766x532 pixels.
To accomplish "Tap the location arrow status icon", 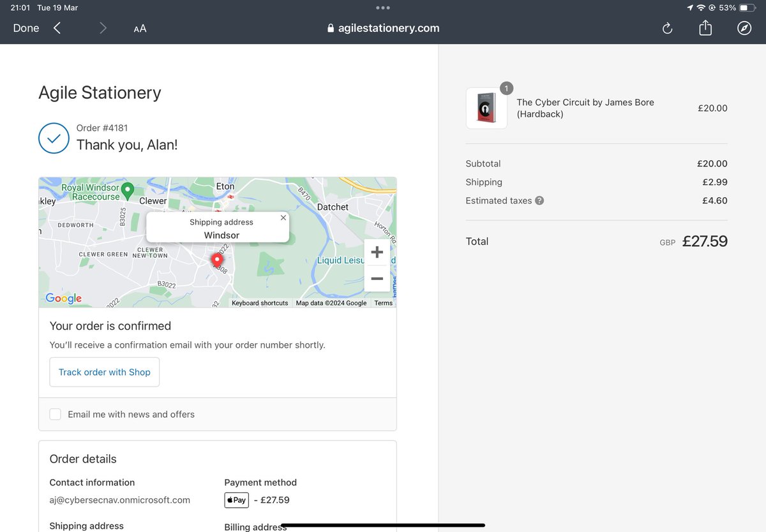I will [690, 8].
